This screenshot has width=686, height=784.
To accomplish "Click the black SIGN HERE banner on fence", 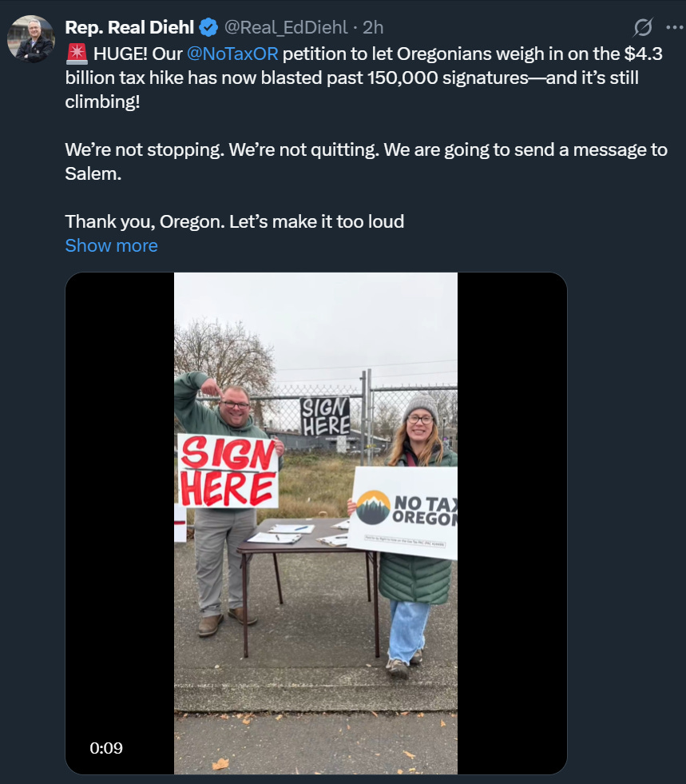I will tap(325, 417).
